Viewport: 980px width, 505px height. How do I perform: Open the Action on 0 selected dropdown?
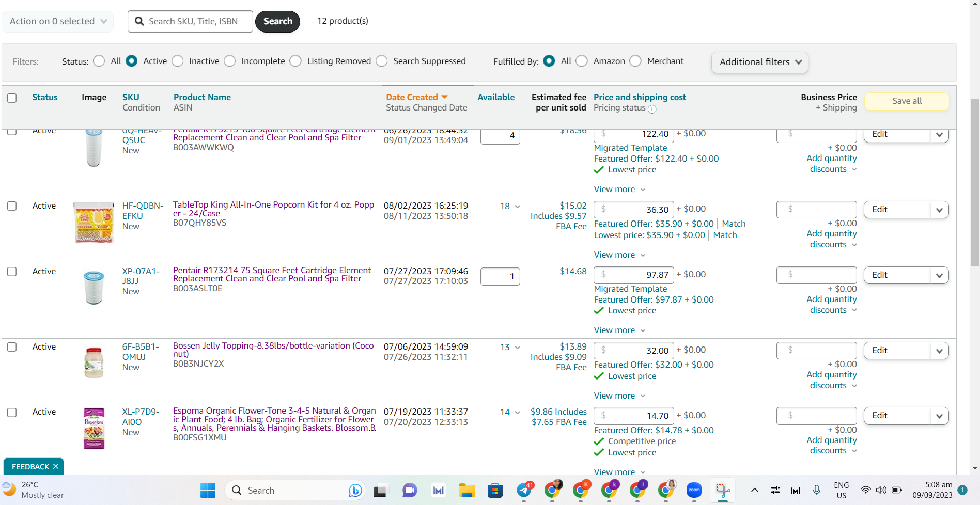pyautogui.click(x=58, y=21)
